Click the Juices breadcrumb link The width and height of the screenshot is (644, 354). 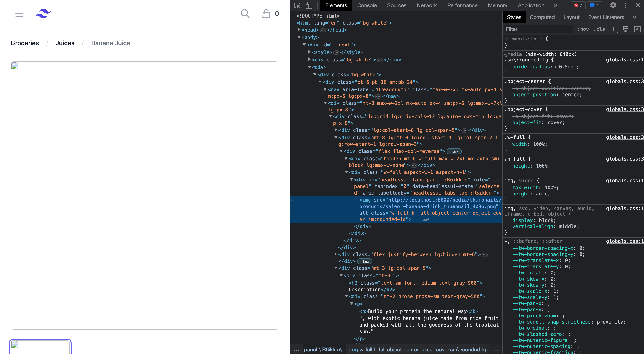tap(65, 43)
